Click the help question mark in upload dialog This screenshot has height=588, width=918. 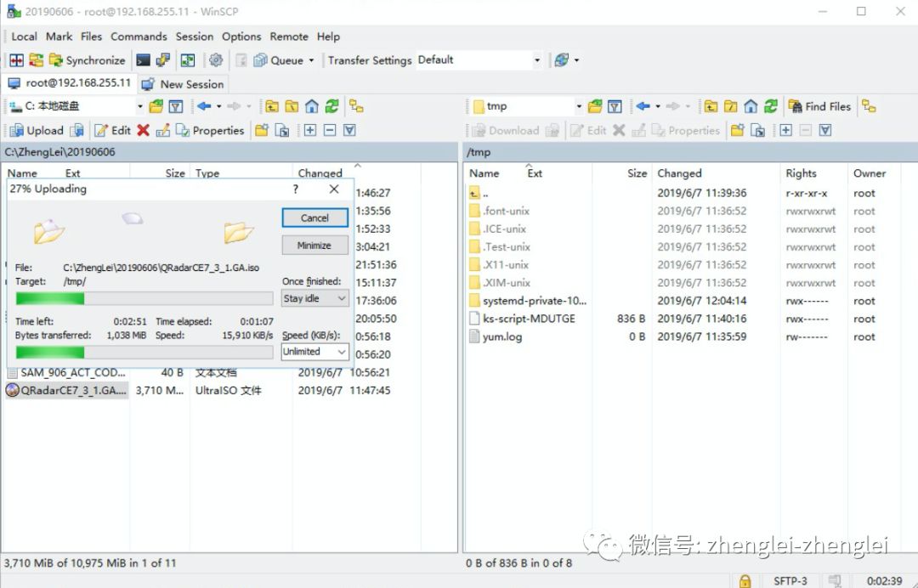(296, 189)
